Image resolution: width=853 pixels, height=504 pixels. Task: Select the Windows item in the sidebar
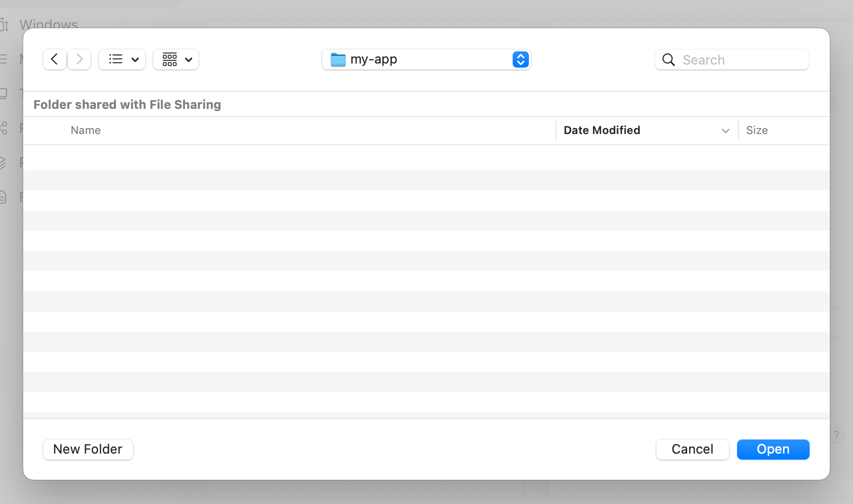(x=48, y=24)
